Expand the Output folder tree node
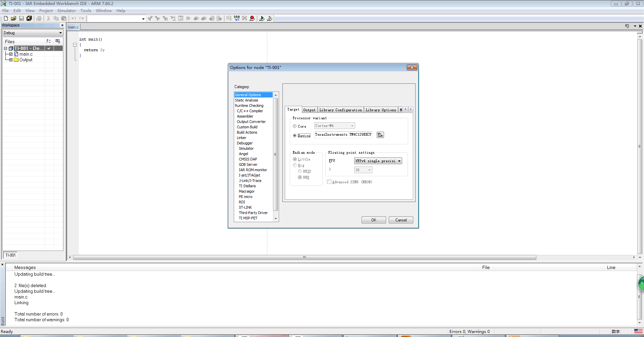This screenshot has width=644, height=337. click(11, 60)
